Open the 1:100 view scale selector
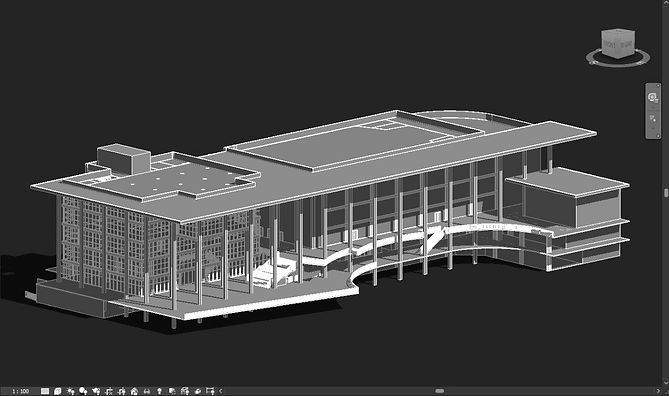669x396 pixels. [x=21, y=391]
